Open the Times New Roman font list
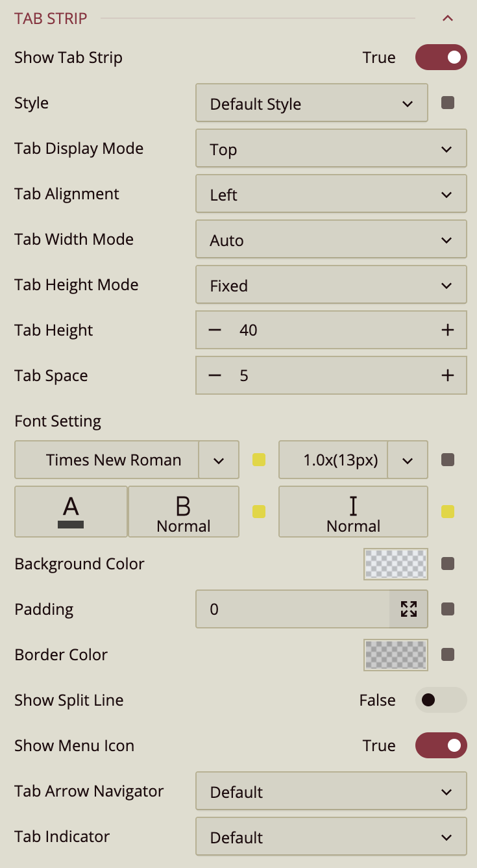This screenshot has height=868, width=477. pyautogui.click(x=219, y=460)
